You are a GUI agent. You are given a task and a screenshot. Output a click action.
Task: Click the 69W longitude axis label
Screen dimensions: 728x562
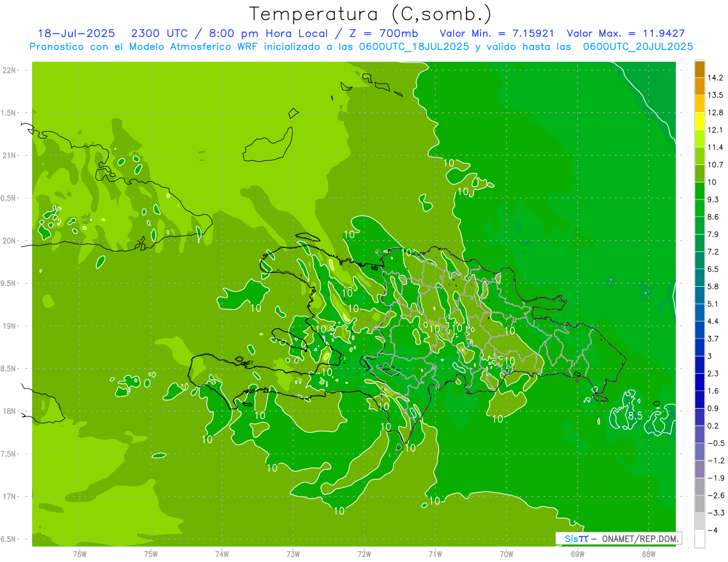pos(578,554)
